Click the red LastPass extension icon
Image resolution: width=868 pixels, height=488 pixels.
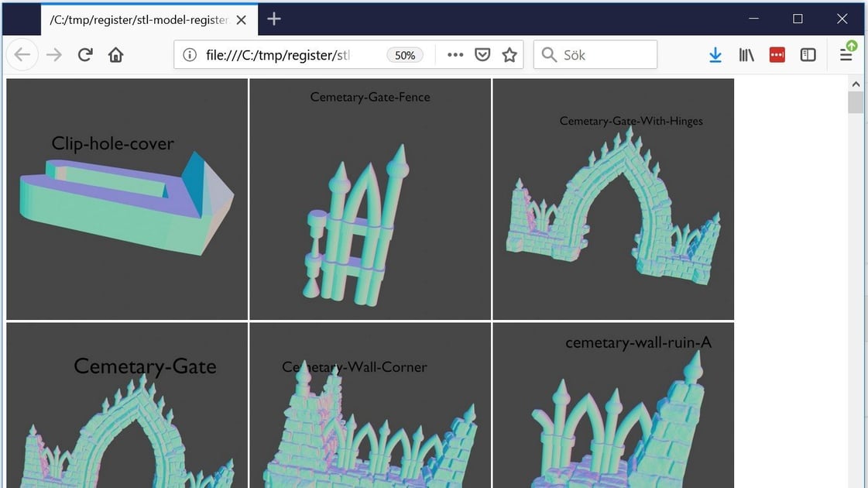(777, 54)
